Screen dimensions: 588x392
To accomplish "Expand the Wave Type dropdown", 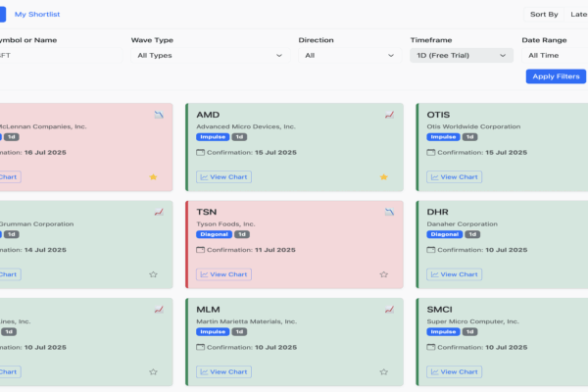I will point(210,56).
